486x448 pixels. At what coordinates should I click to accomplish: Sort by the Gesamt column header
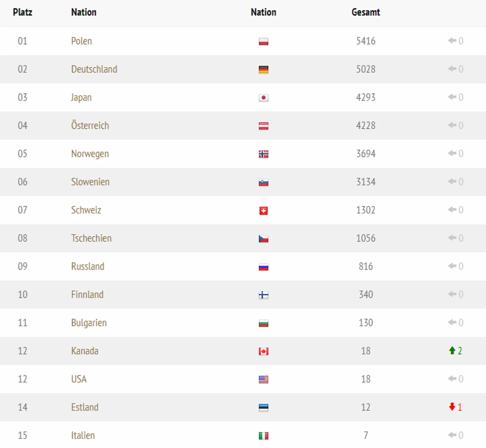point(365,12)
